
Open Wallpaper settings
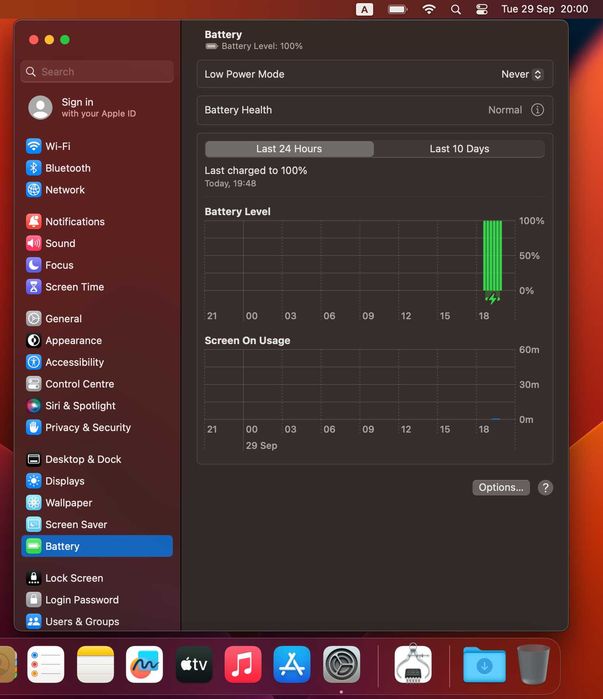pos(97,503)
